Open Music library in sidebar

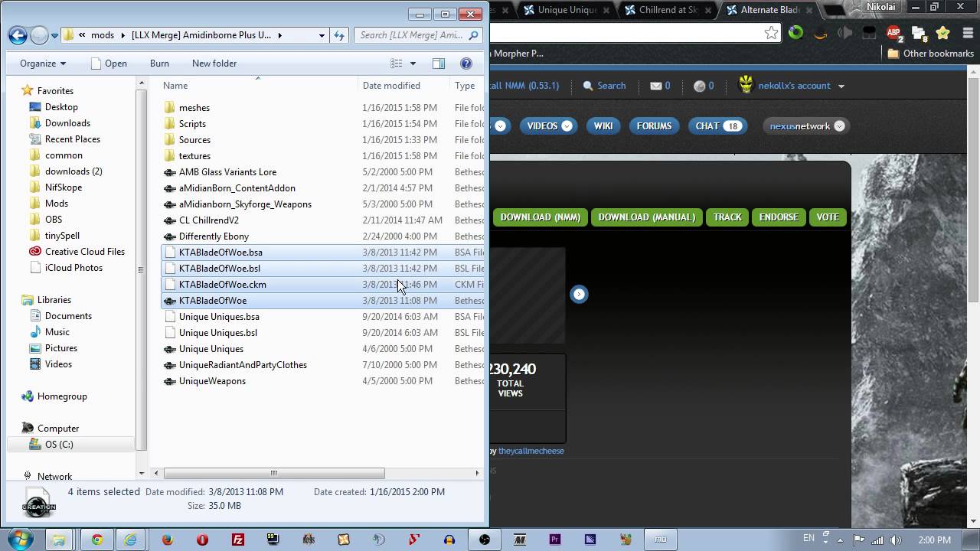(57, 332)
